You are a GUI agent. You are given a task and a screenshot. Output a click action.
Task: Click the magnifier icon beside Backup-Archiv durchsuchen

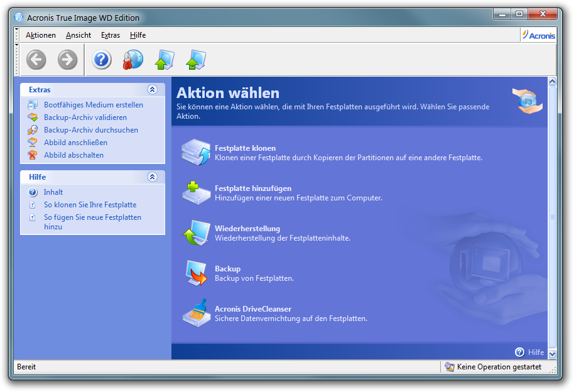33,129
